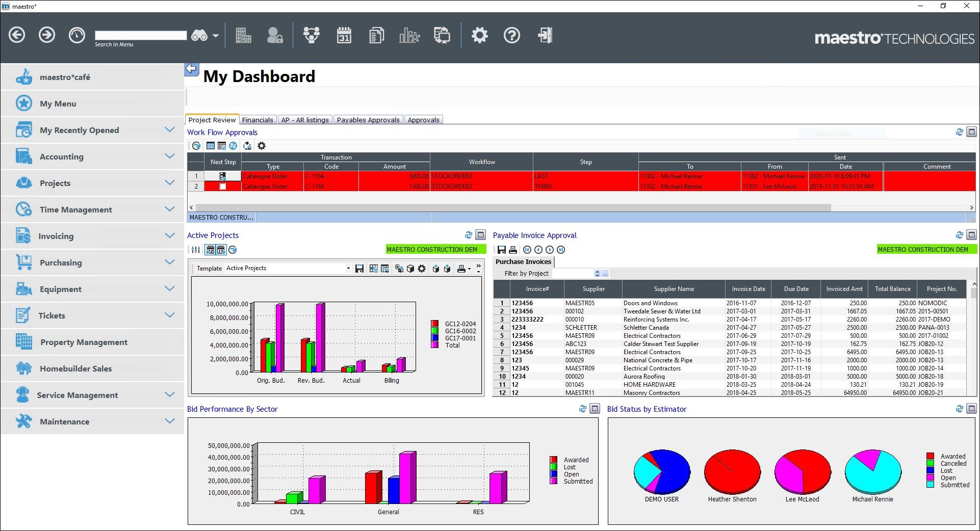This screenshot has height=531, width=980.
Task: Expand the Projects menu section
Action: (170, 183)
